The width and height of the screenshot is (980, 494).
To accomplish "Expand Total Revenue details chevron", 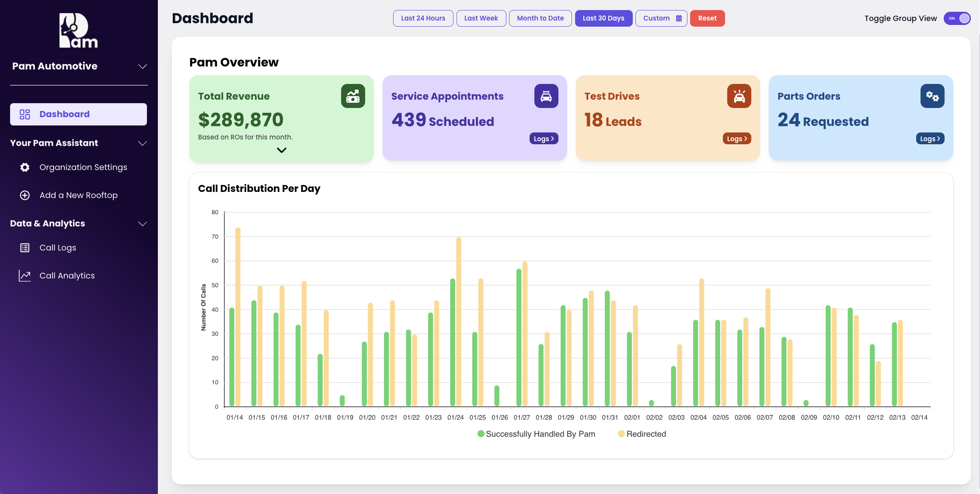I will point(281,150).
